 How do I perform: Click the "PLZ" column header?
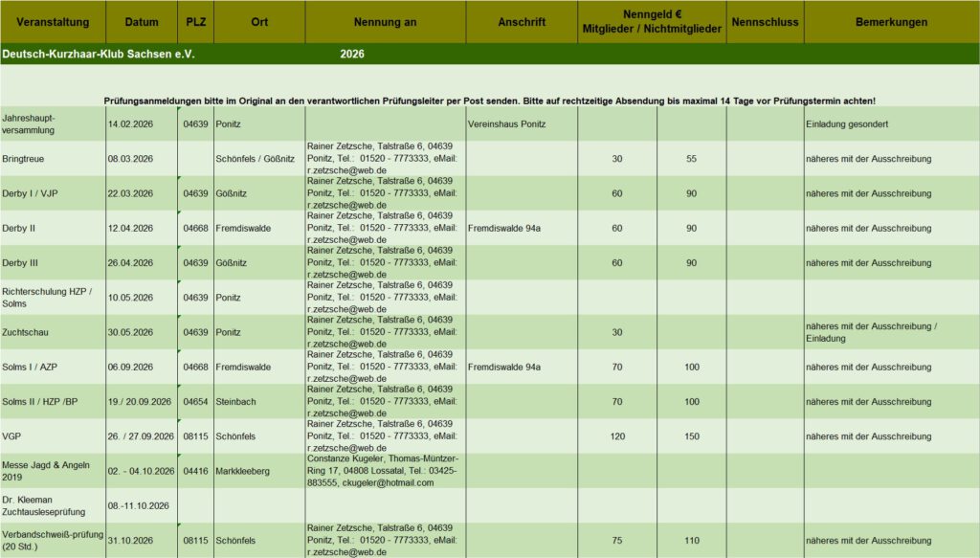195,22
